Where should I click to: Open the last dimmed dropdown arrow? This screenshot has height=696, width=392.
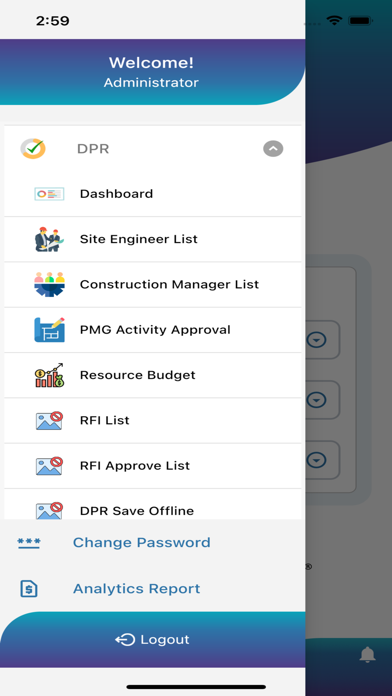coord(317,460)
